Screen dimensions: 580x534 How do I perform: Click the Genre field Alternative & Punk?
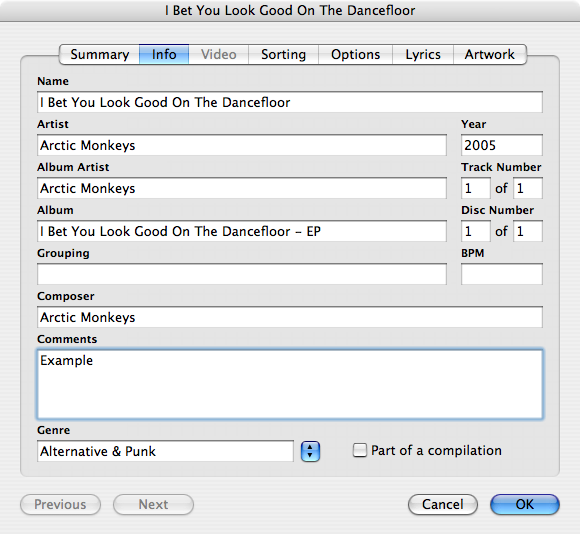[165, 451]
